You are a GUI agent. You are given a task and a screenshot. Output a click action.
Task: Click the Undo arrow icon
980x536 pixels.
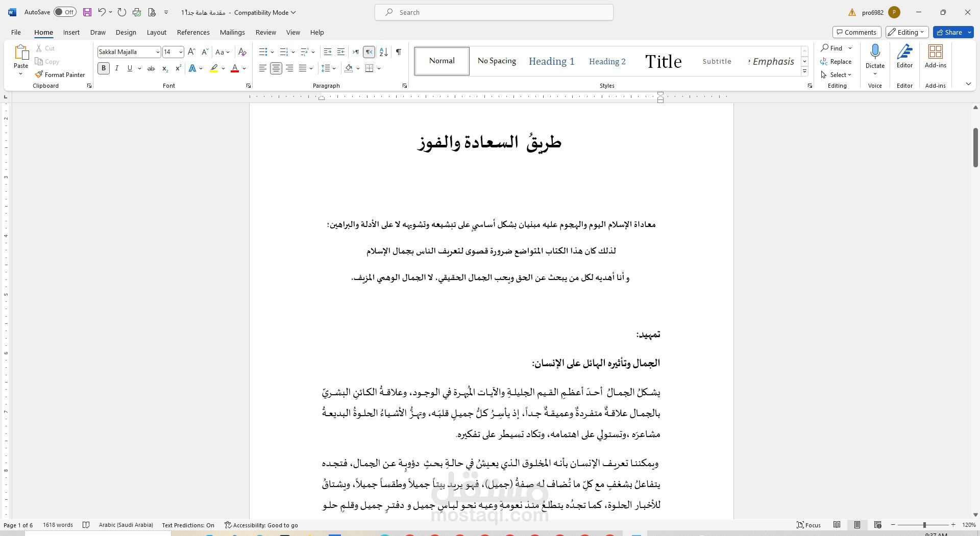tap(102, 12)
